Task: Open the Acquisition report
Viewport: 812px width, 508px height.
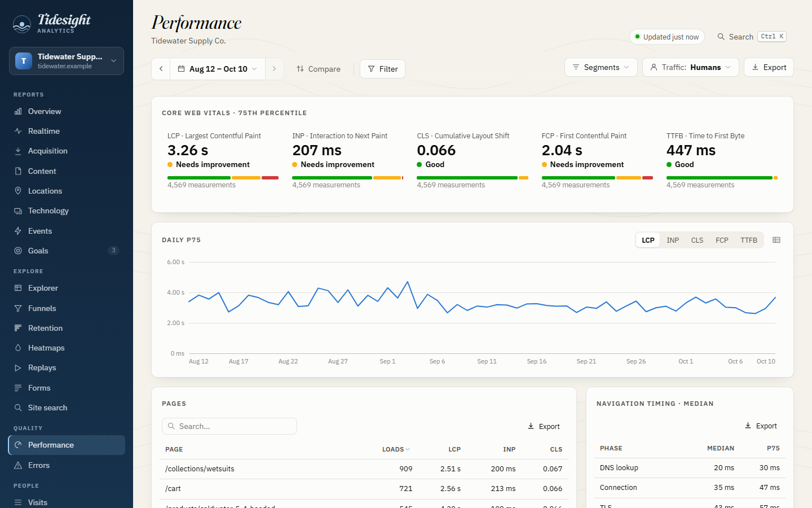Action: point(67,151)
